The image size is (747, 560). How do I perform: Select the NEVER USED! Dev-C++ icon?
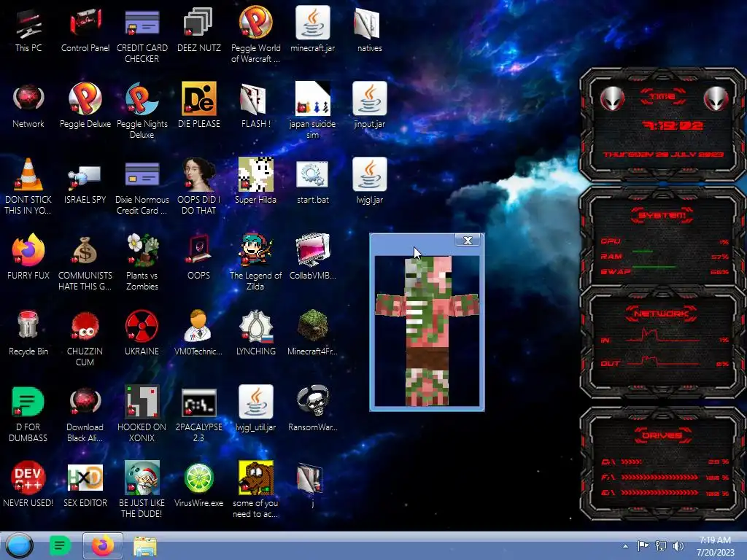coord(28,484)
